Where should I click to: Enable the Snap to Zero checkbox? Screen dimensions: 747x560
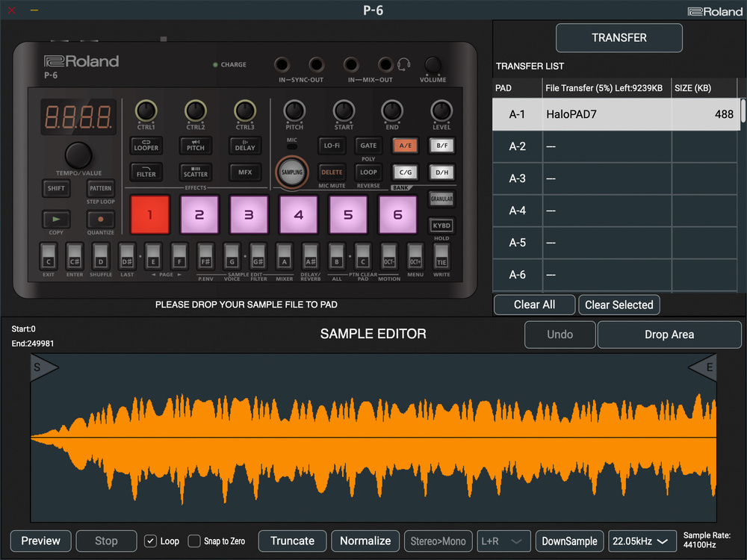click(x=194, y=541)
